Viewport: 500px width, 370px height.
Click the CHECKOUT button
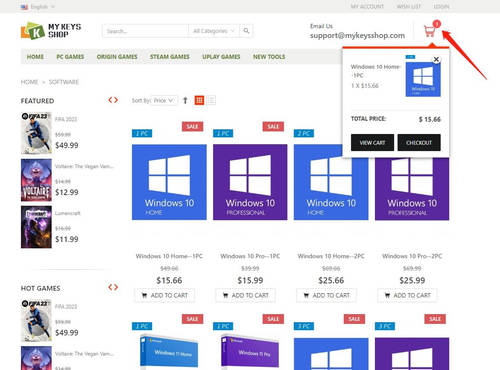419,143
